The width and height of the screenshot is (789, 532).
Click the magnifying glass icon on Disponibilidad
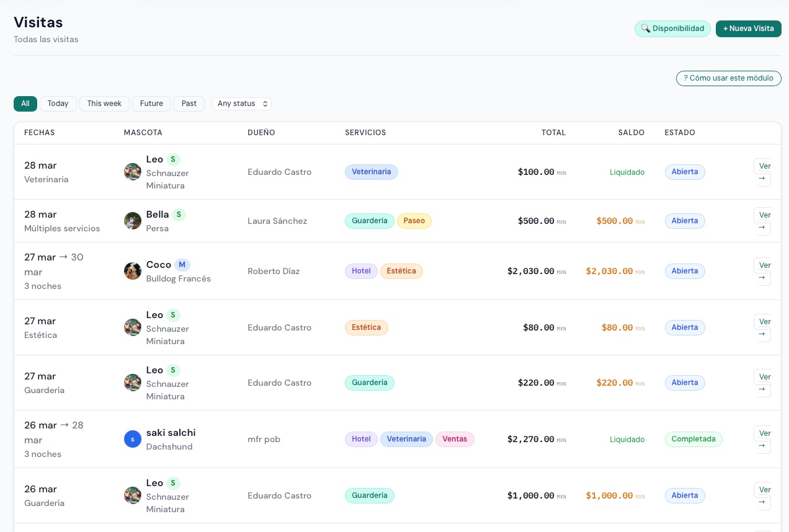645,29
